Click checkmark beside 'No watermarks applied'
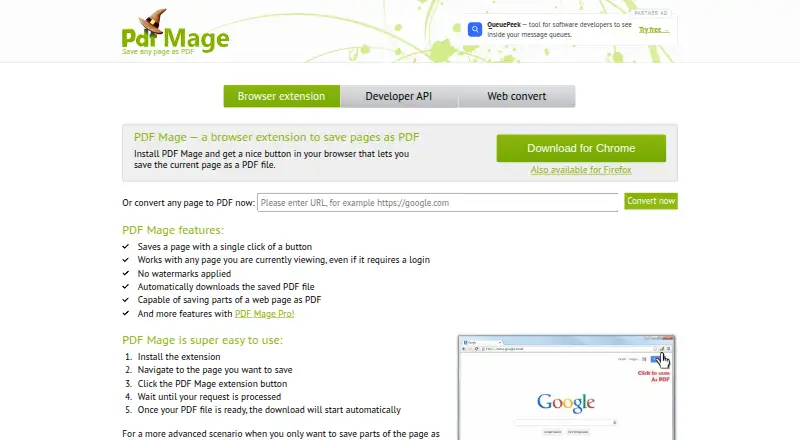Screen dimensions: 800x440 click(x=126, y=274)
